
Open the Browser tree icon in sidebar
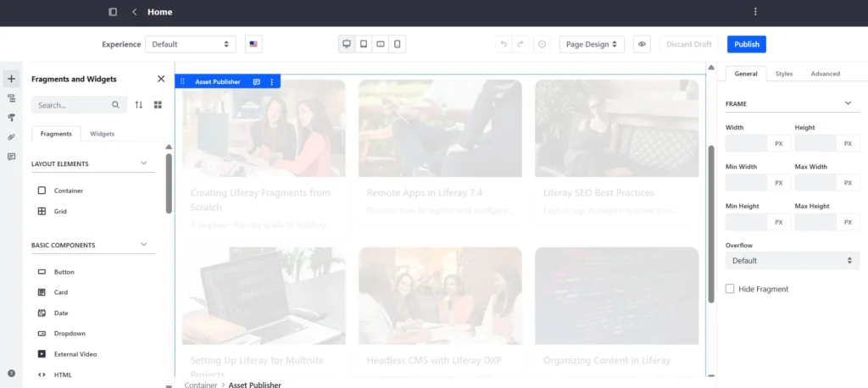tap(11, 98)
